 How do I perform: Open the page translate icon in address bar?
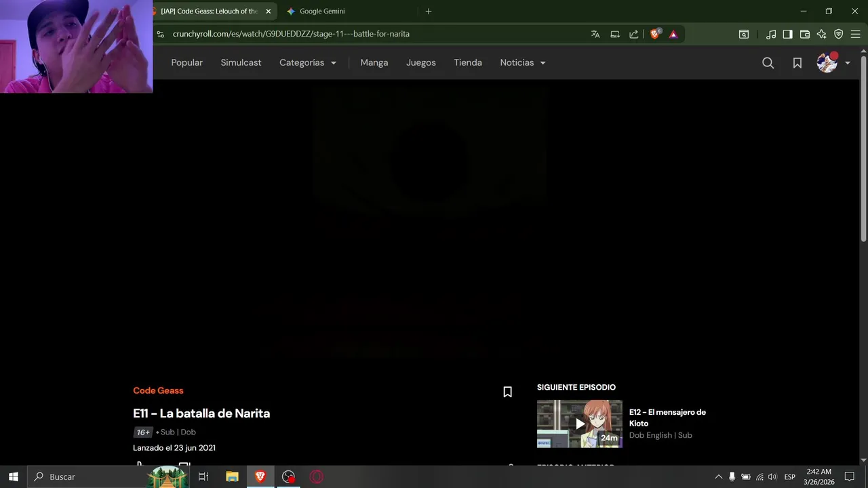(595, 34)
